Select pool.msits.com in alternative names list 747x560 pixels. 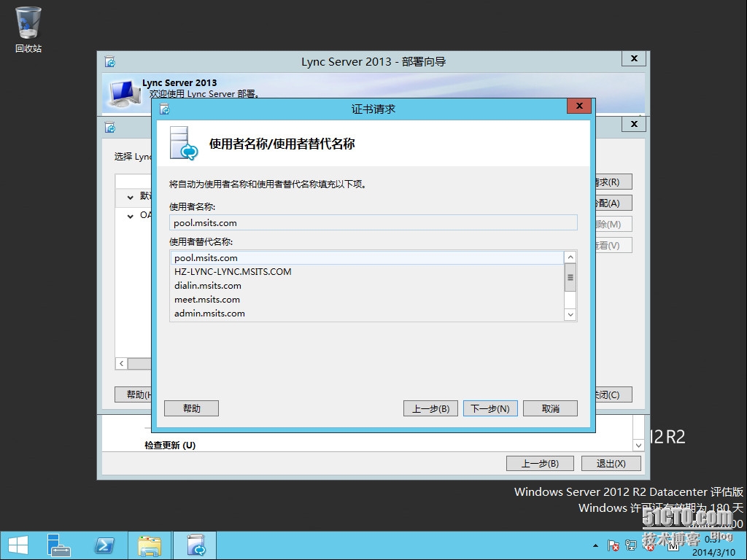pyautogui.click(x=367, y=257)
